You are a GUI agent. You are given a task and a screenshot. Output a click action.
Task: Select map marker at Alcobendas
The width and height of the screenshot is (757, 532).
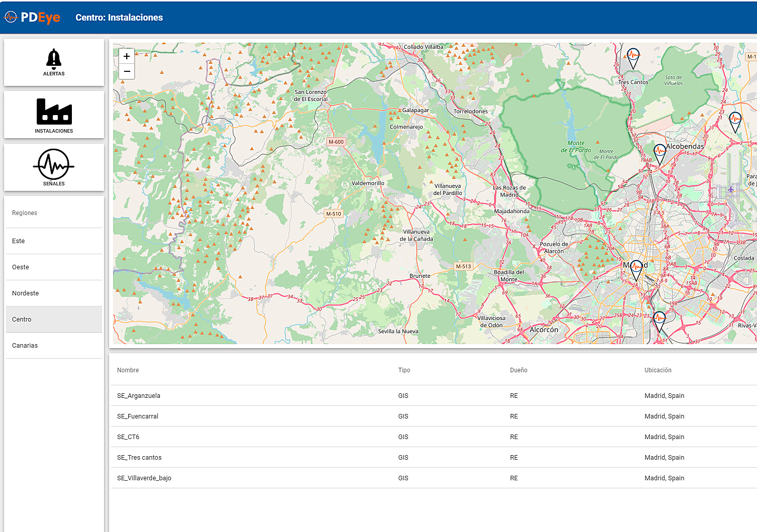(659, 154)
